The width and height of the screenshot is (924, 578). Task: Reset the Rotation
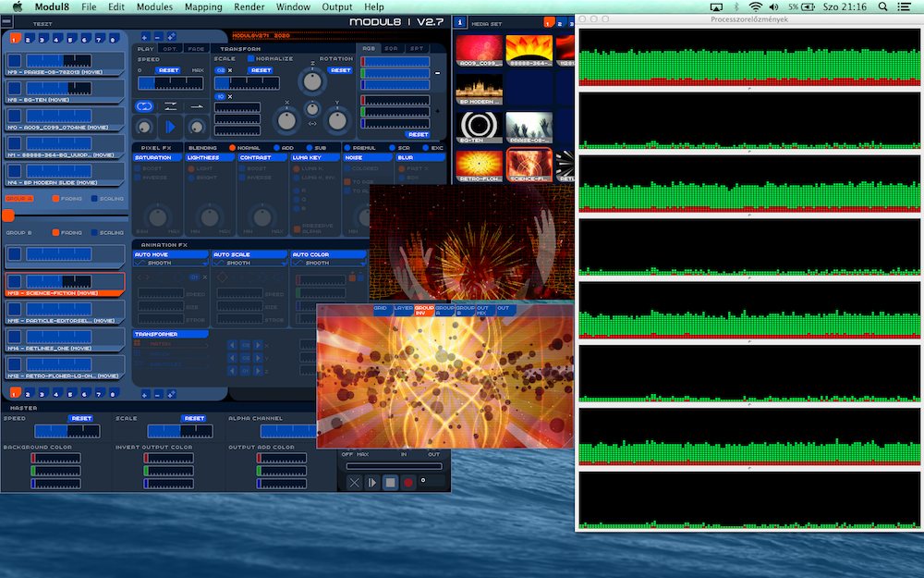(341, 70)
